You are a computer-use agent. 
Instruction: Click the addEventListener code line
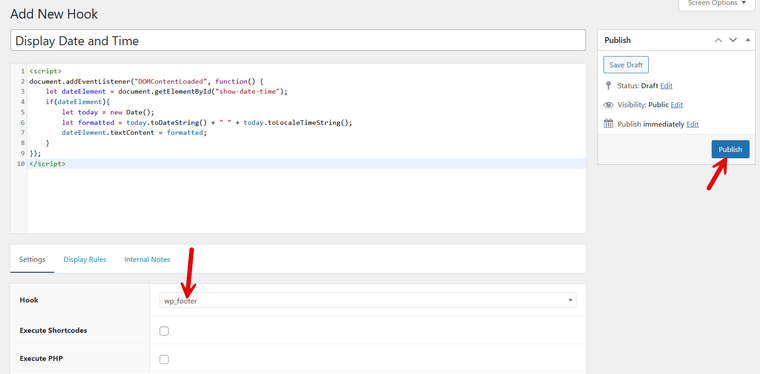tap(145, 81)
